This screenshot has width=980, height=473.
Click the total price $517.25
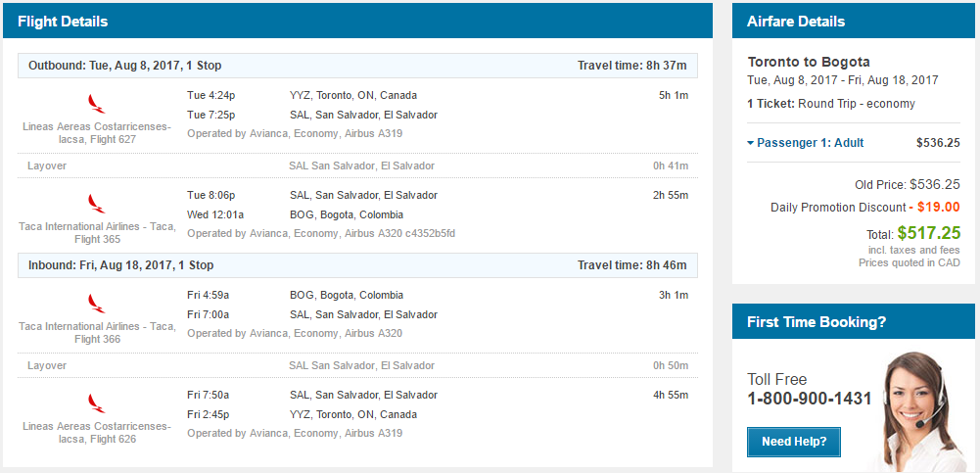(929, 233)
